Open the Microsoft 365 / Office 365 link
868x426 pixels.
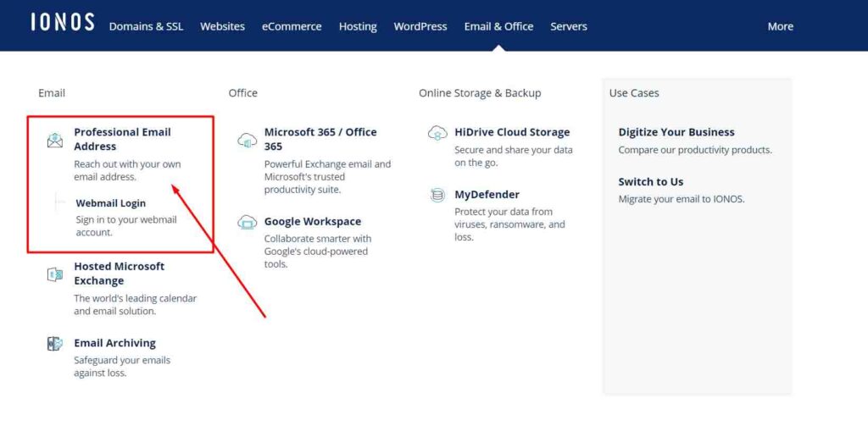pos(320,140)
